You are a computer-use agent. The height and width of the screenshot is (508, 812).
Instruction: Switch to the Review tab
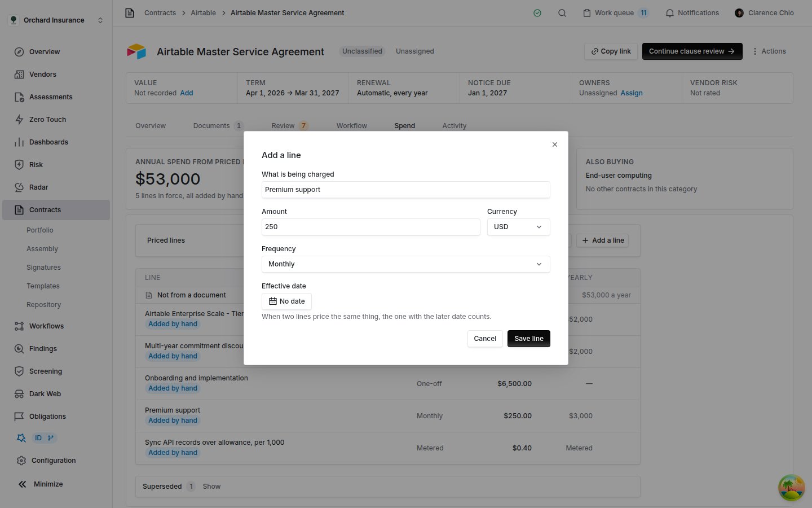[289, 126]
